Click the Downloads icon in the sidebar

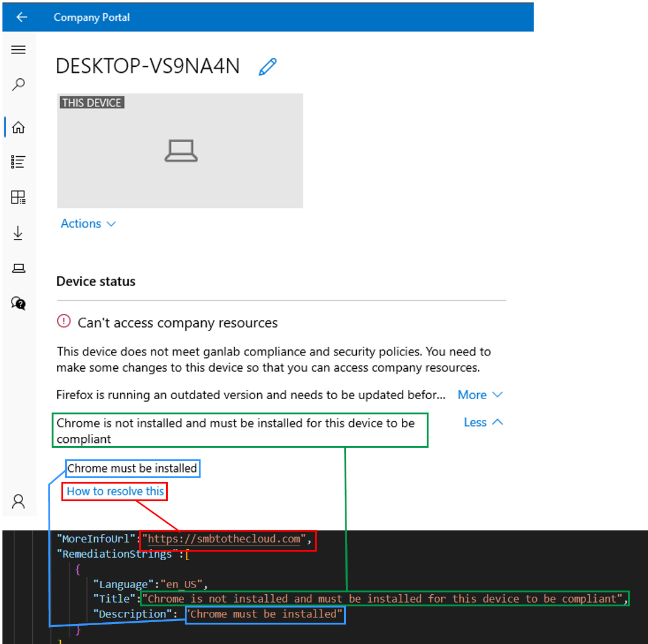[18, 233]
